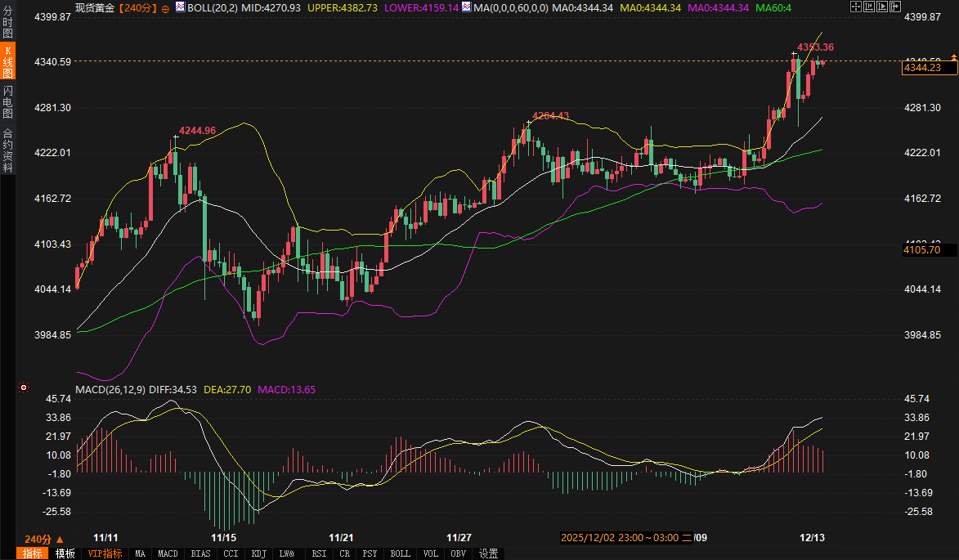Click the 设置 settings button
Screen dimensions: 959x560
(x=489, y=553)
